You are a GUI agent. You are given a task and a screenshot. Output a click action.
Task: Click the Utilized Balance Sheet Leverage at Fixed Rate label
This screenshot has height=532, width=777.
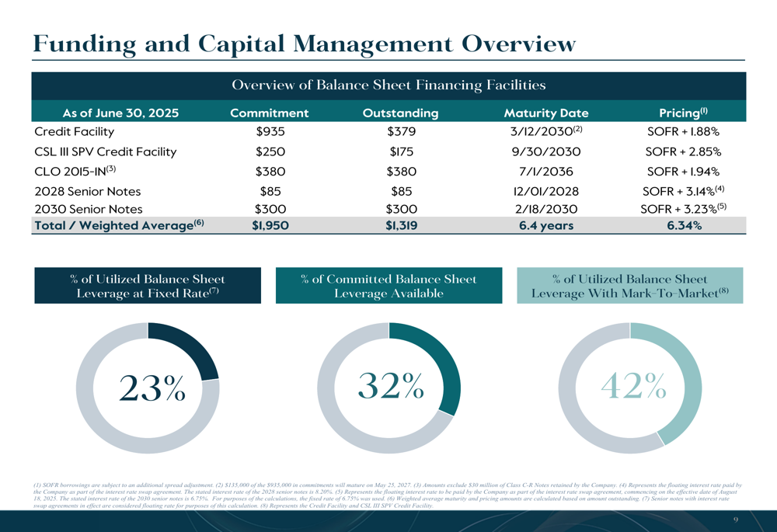(148, 286)
